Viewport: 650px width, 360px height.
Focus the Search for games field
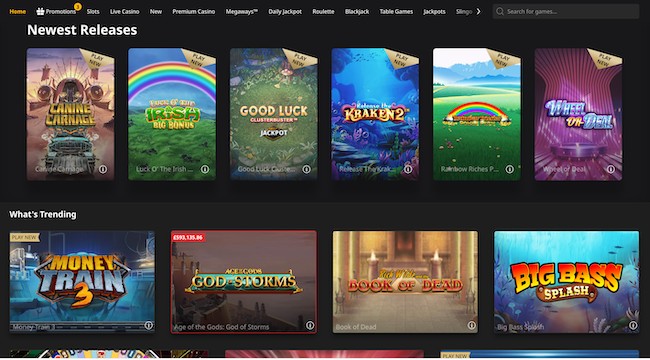tap(566, 12)
